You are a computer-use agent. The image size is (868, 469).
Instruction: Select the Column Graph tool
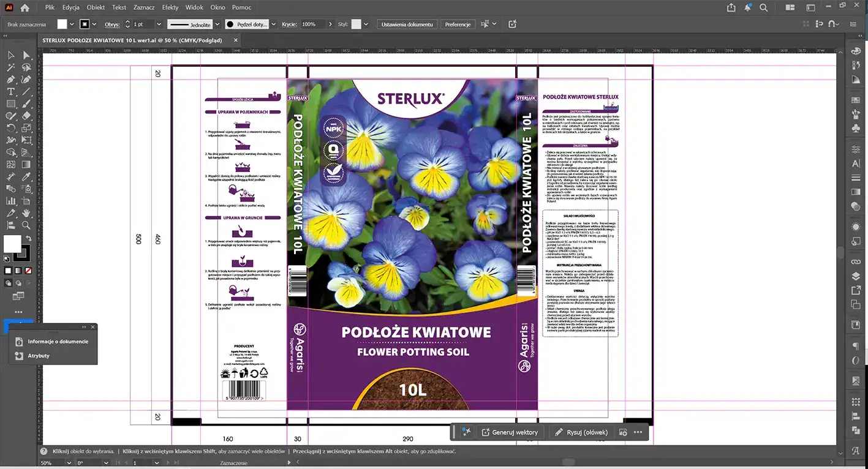click(11, 201)
